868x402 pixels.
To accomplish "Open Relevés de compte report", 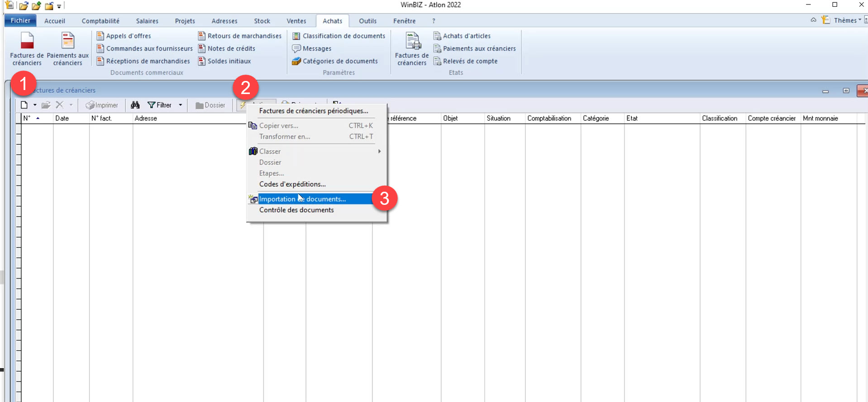I will tap(466, 61).
